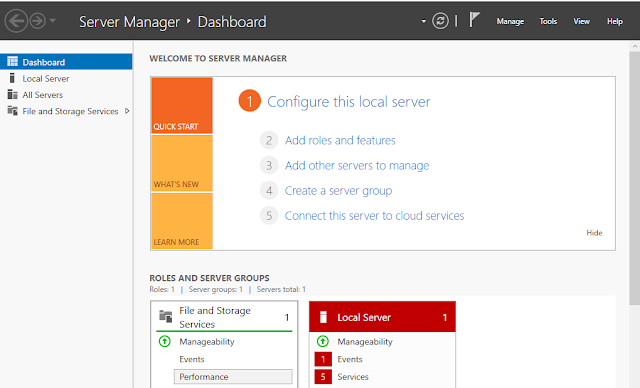Open the notifications flag
The image size is (640, 388).
[x=474, y=20]
